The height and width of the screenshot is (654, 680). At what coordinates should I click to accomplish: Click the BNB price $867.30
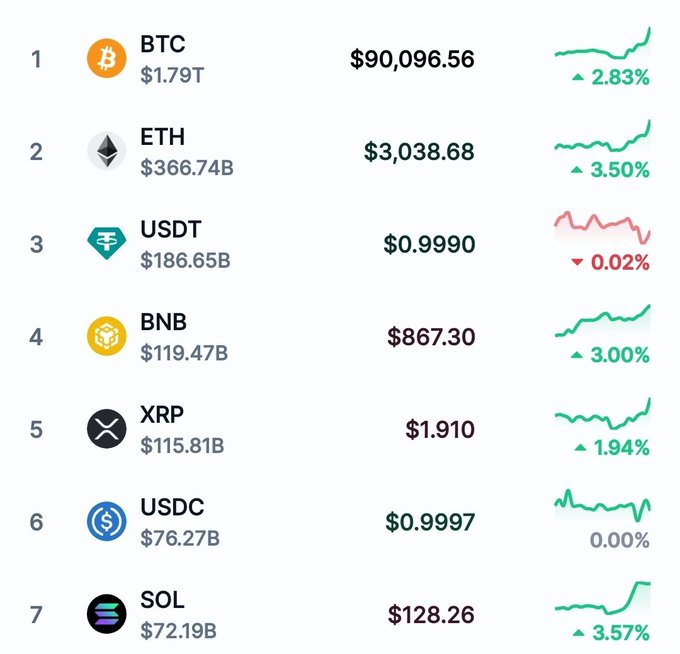click(x=431, y=337)
